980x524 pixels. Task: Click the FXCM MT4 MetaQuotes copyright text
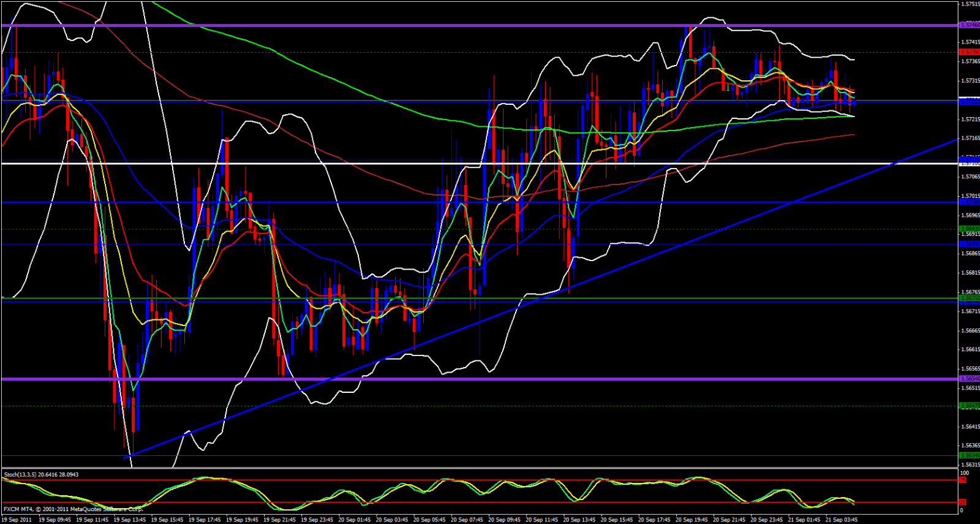pyautogui.click(x=73, y=509)
